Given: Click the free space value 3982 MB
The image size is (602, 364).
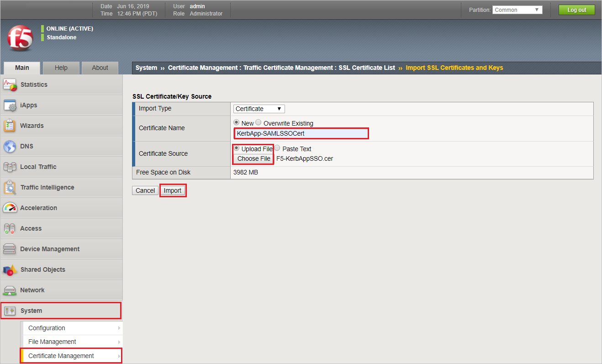Looking at the screenshot, I should [246, 172].
